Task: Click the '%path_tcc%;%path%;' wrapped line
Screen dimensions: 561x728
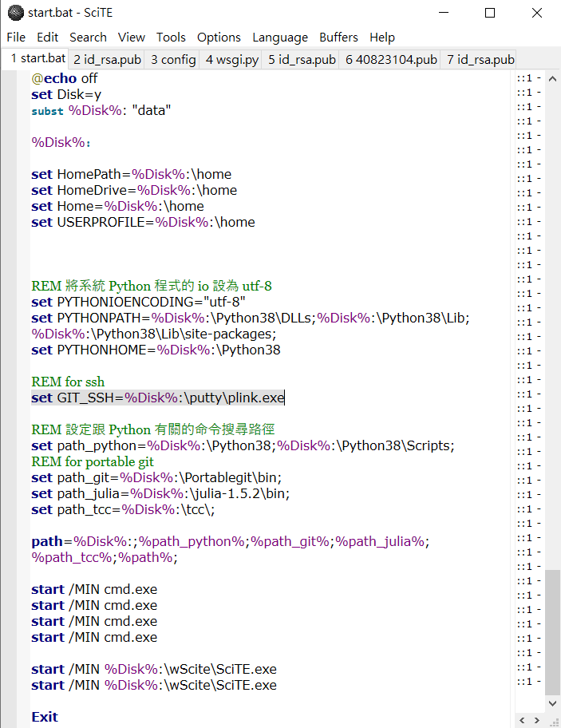Action: (x=105, y=558)
